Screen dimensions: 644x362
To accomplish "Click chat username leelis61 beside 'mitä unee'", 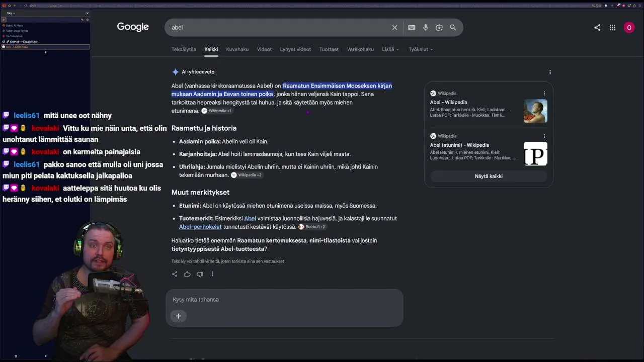I will 26,116.
